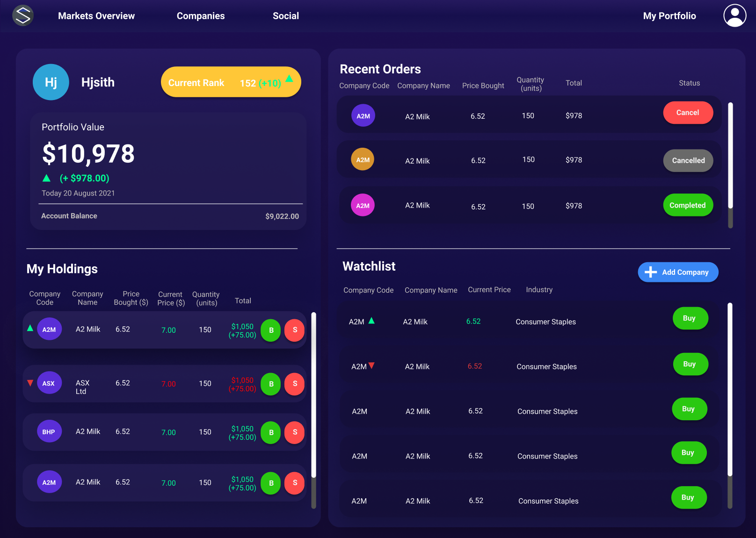Open the Social section
The width and height of the screenshot is (756, 538).
pyautogui.click(x=286, y=16)
